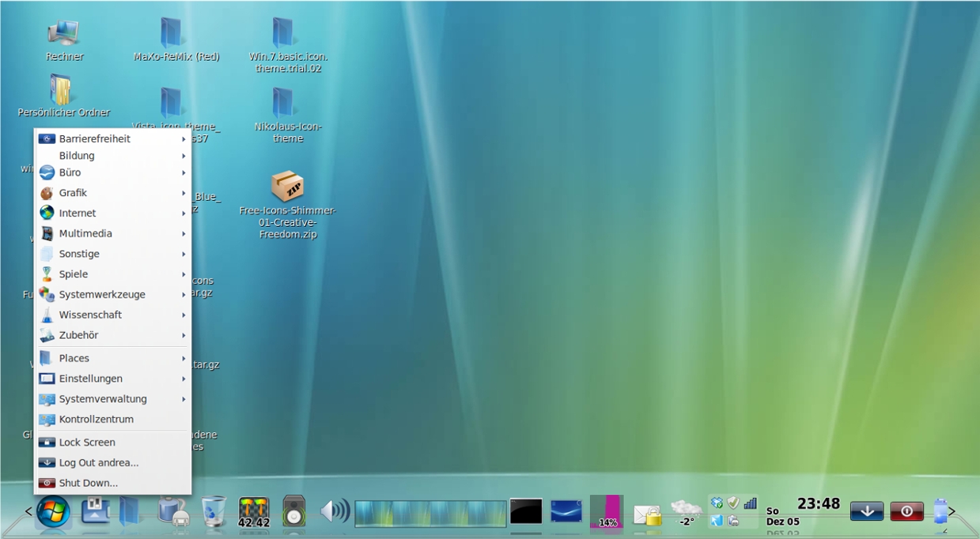Viewport: 980px width, 539px height.
Task: Click the date So Dez 05
Action: (x=782, y=516)
